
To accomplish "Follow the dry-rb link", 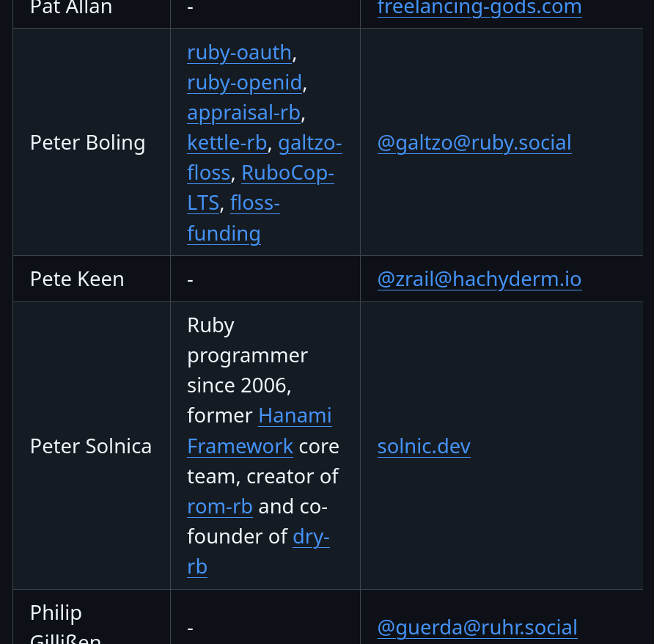I will coord(311,537).
